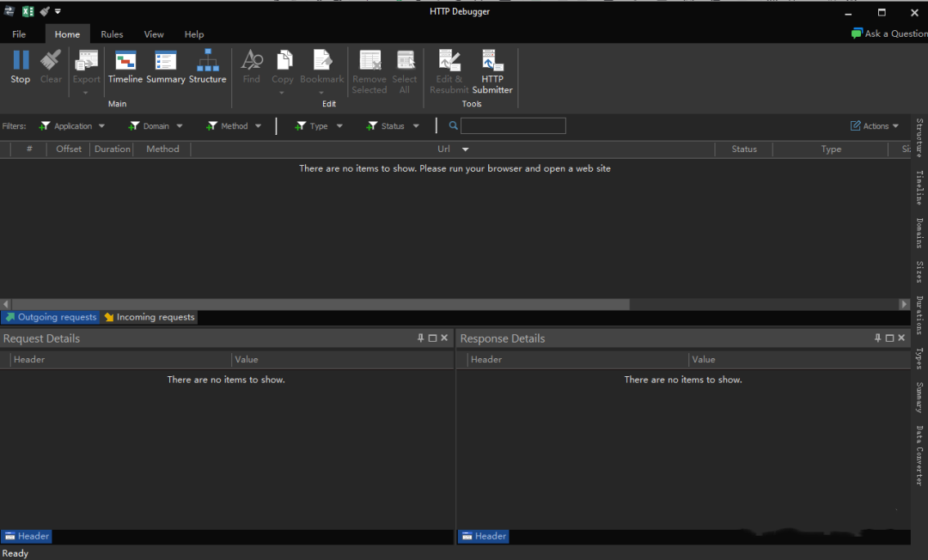Expand the Export dropdown arrow
This screenshot has height=560, width=928.
[85, 93]
